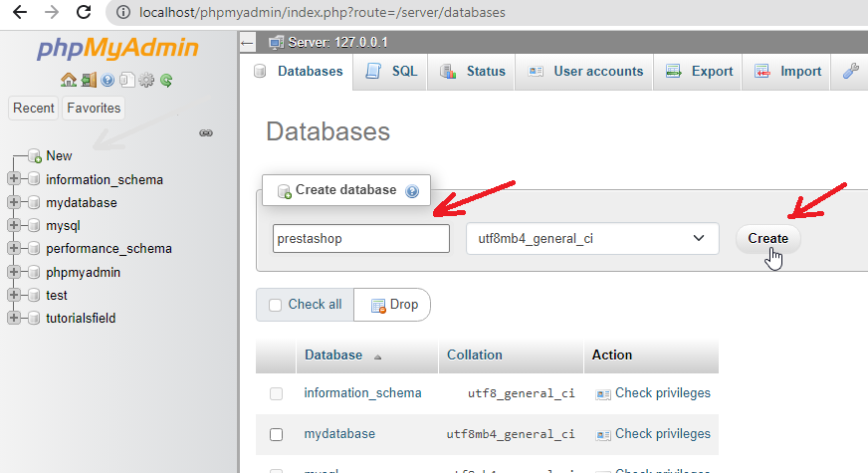Open mydatabase link in table
Image resolution: width=868 pixels, height=473 pixels.
pos(339,434)
